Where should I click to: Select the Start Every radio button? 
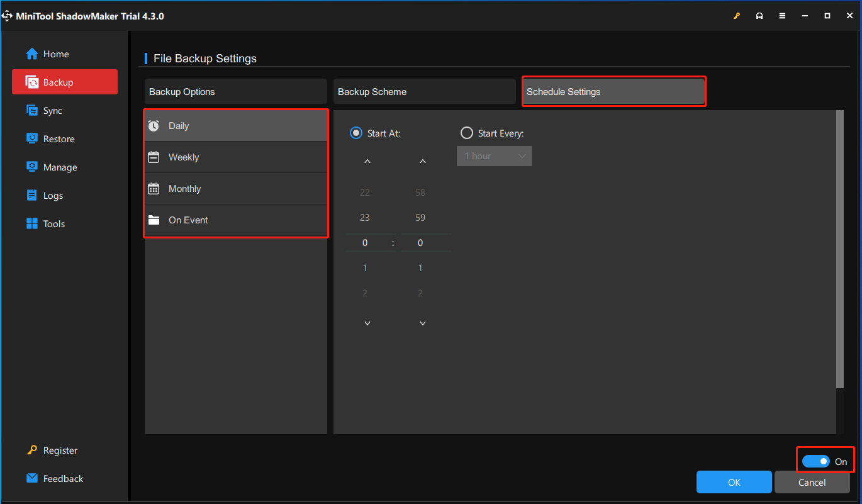(x=467, y=133)
